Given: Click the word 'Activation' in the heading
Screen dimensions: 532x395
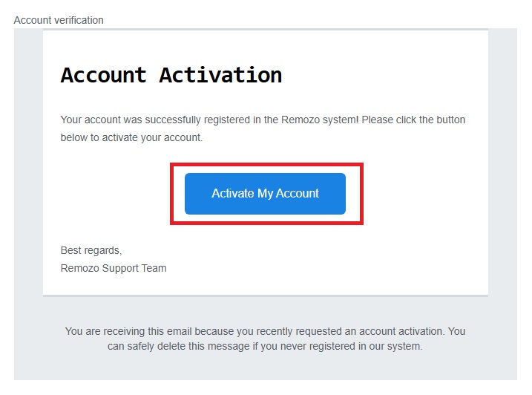Looking at the screenshot, I should click(x=220, y=75).
